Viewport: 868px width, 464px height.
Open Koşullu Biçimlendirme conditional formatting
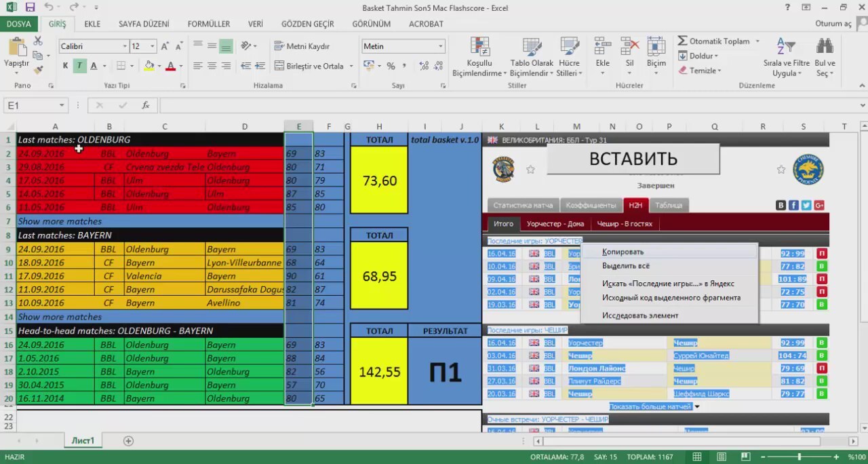click(x=480, y=57)
